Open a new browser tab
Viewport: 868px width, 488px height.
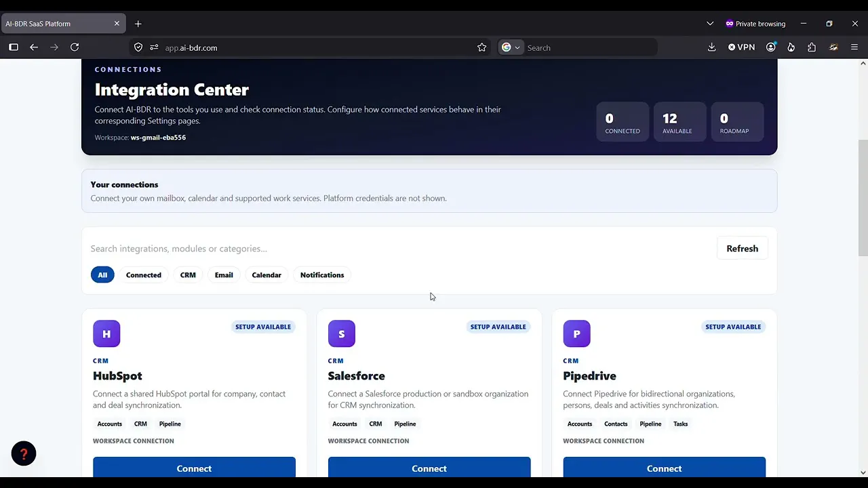point(138,24)
